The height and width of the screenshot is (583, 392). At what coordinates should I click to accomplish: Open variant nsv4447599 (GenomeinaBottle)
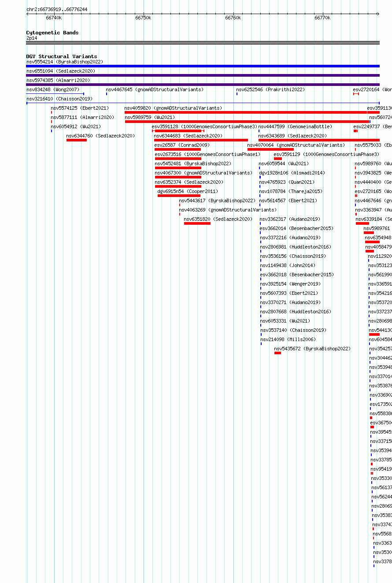pyautogui.click(x=295, y=126)
